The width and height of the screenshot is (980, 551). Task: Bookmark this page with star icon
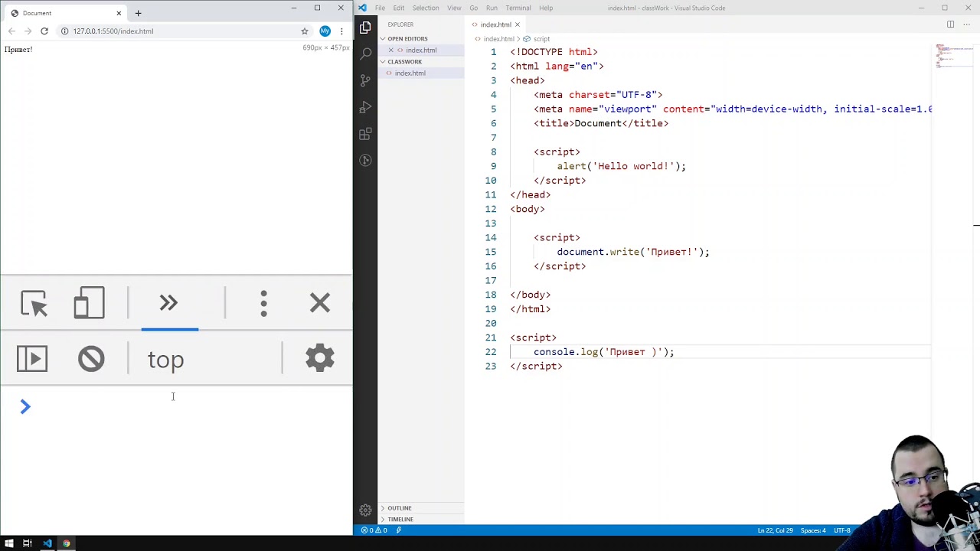(305, 31)
